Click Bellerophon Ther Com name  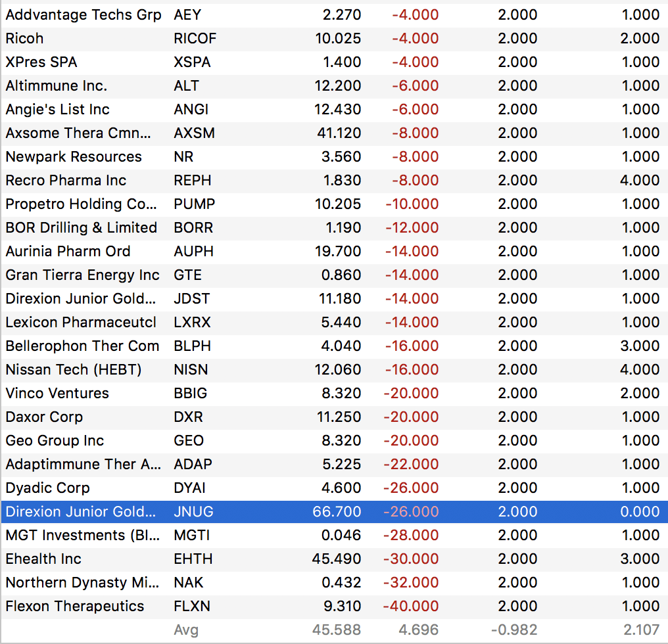click(x=82, y=346)
